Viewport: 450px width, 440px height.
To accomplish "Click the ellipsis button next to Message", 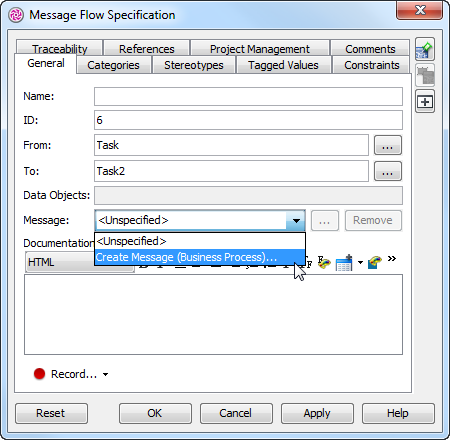I will [325, 220].
